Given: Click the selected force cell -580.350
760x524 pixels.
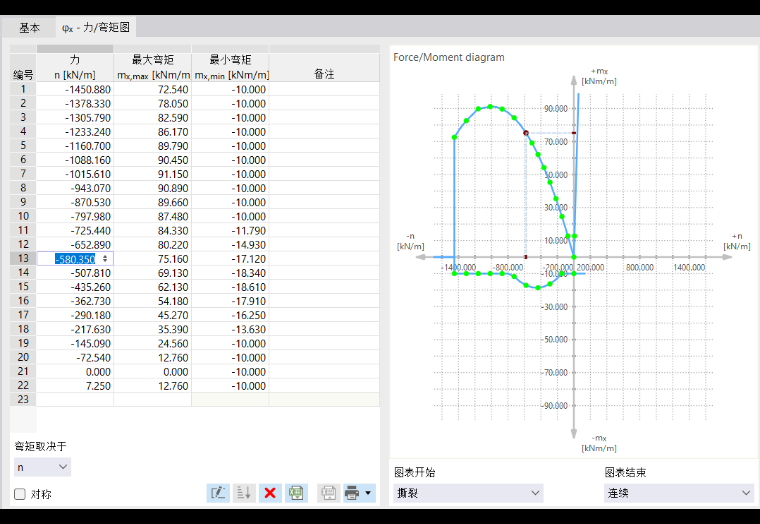Looking at the screenshot, I should pos(75,259).
